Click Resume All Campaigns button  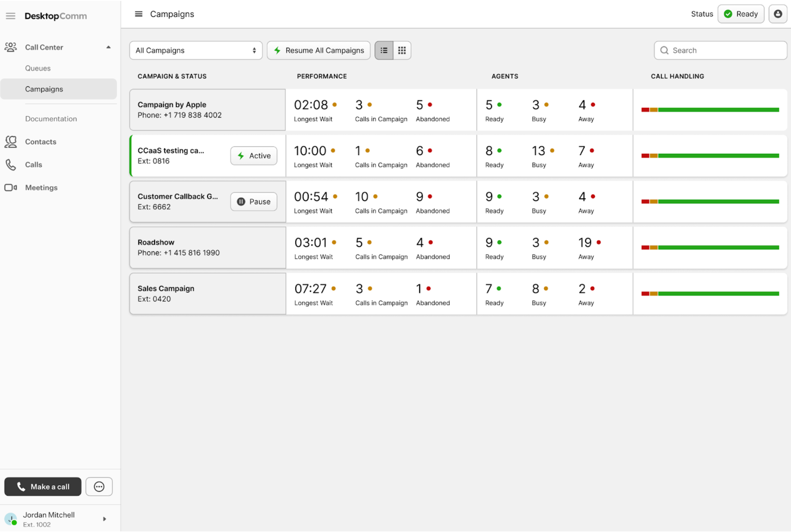(x=318, y=51)
